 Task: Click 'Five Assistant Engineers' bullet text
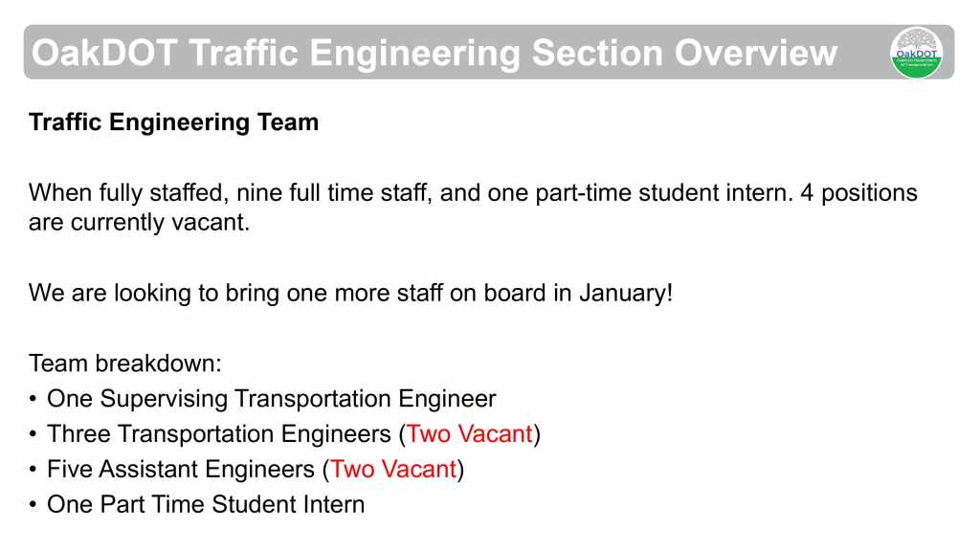181,470
